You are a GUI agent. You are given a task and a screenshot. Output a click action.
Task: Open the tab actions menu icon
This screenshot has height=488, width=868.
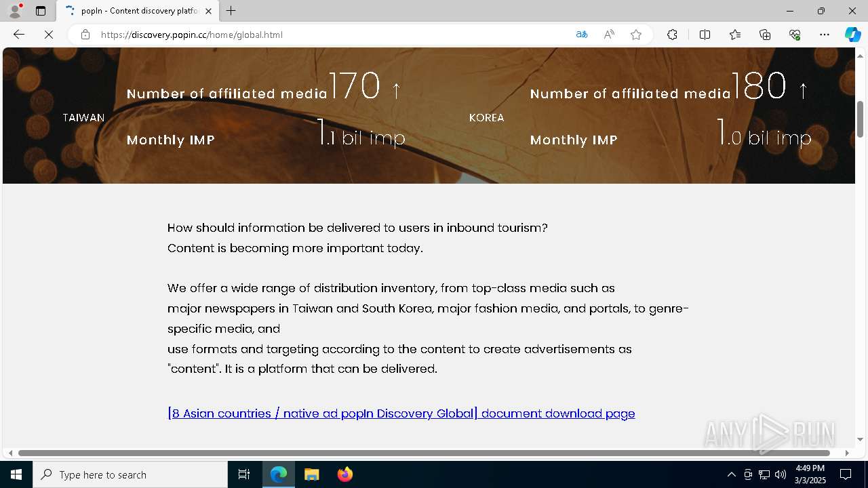click(41, 11)
